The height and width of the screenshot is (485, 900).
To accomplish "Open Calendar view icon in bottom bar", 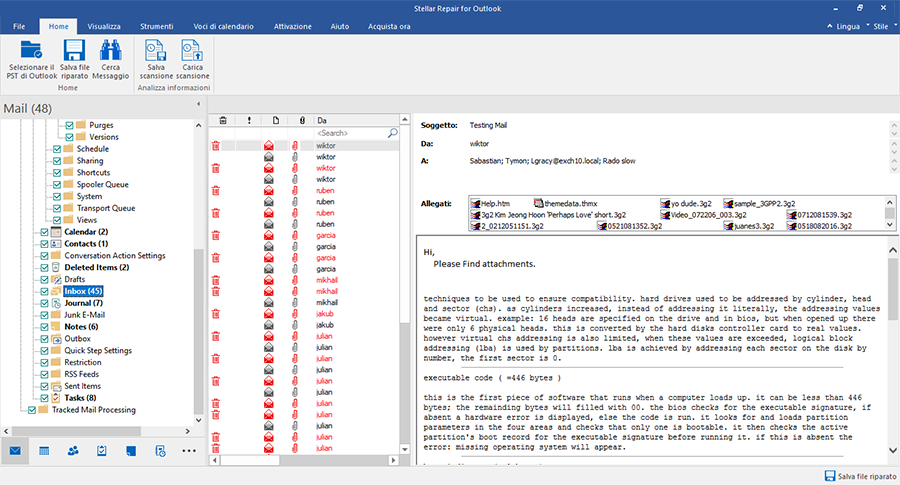I will point(44,451).
